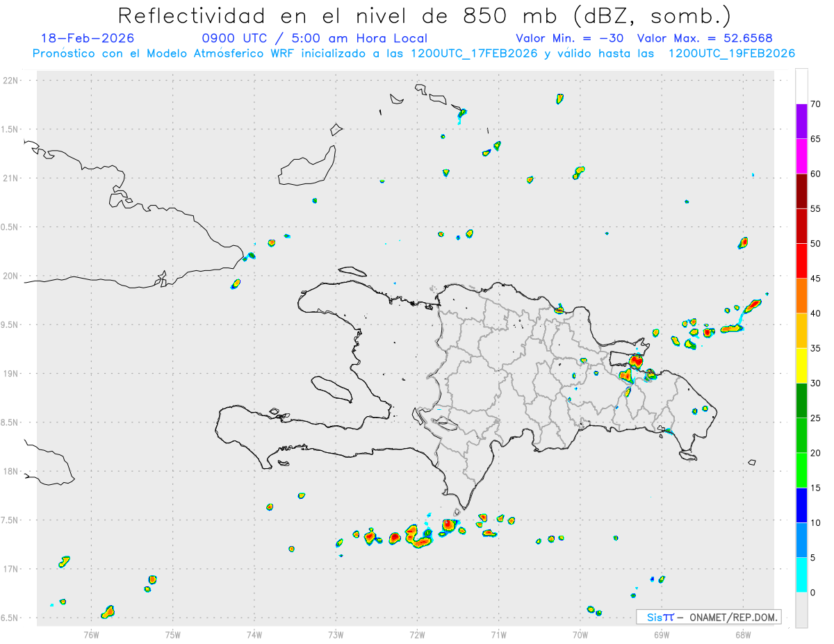Click the colorbar label "45"
Image resolution: width=834 pixels, height=644 pixels.
tap(816, 279)
